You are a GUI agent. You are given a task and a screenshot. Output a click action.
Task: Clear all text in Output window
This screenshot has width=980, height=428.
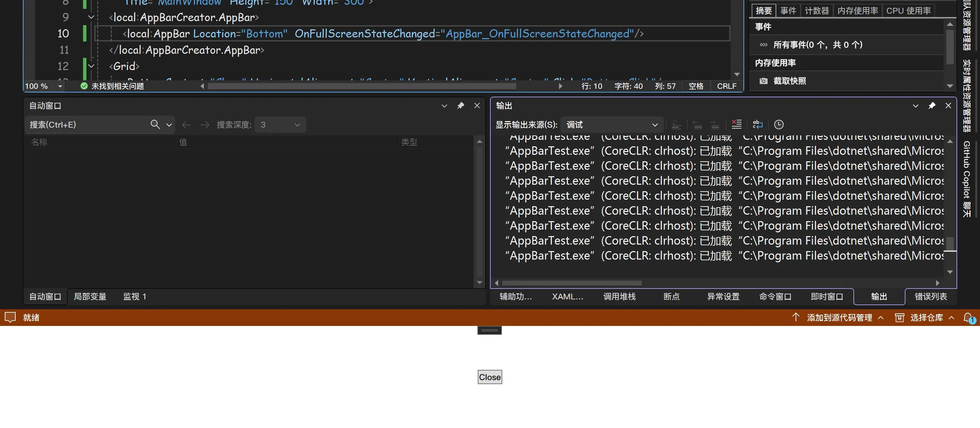[736, 125]
